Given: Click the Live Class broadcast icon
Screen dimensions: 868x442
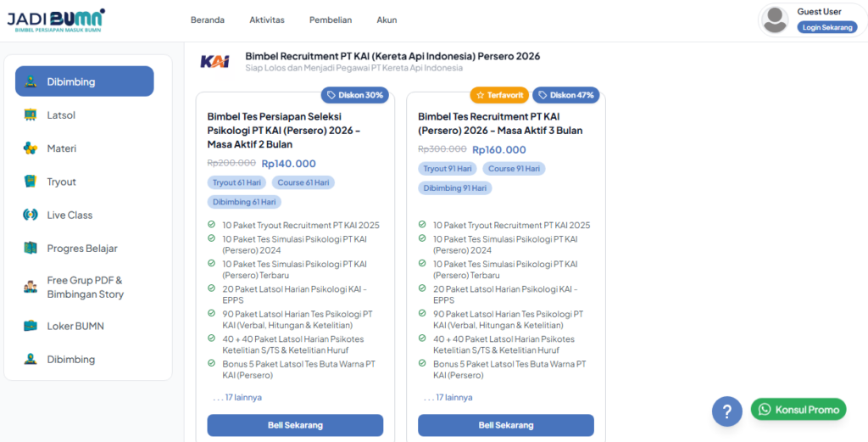Looking at the screenshot, I should click(31, 215).
